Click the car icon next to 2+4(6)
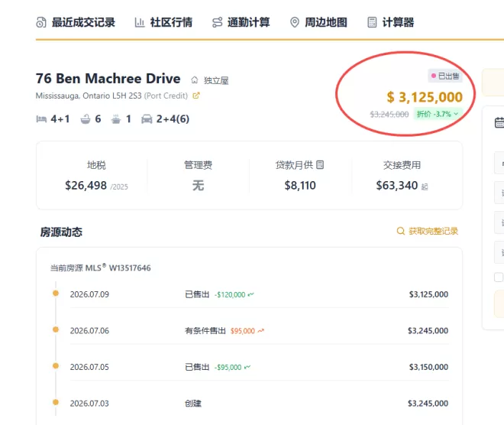This screenshot has width=504, height=425. (147, 119)
